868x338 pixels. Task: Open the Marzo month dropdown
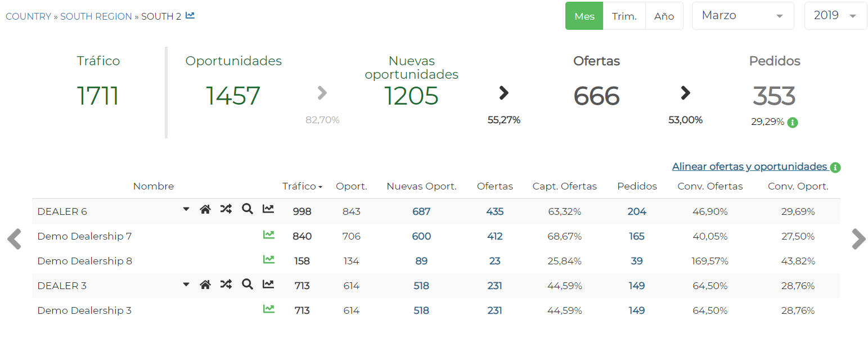pos(743,16)
